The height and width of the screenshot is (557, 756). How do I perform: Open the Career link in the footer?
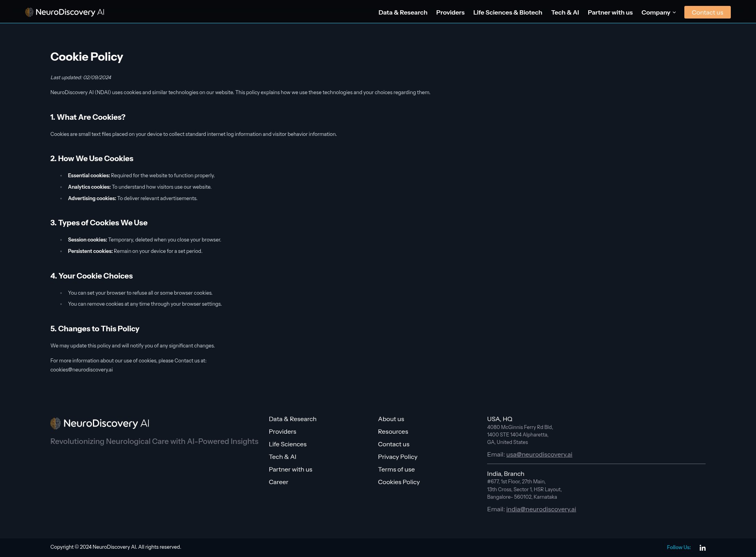[x=278, y=482]
